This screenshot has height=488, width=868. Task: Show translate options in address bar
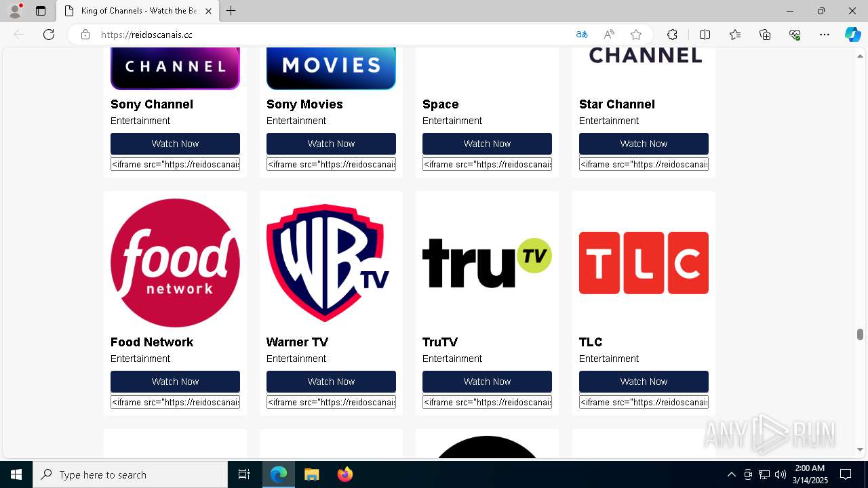coord(582,35)
